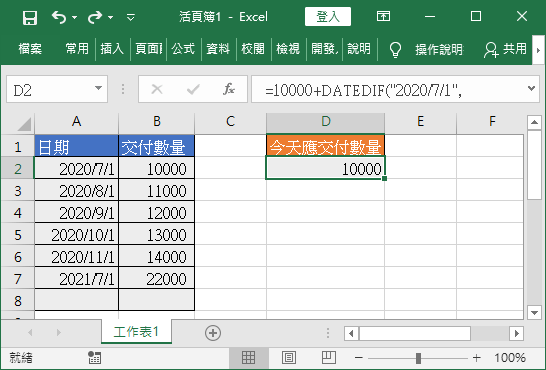Click horizontal scrollbar left arrow

pos(351,333)
